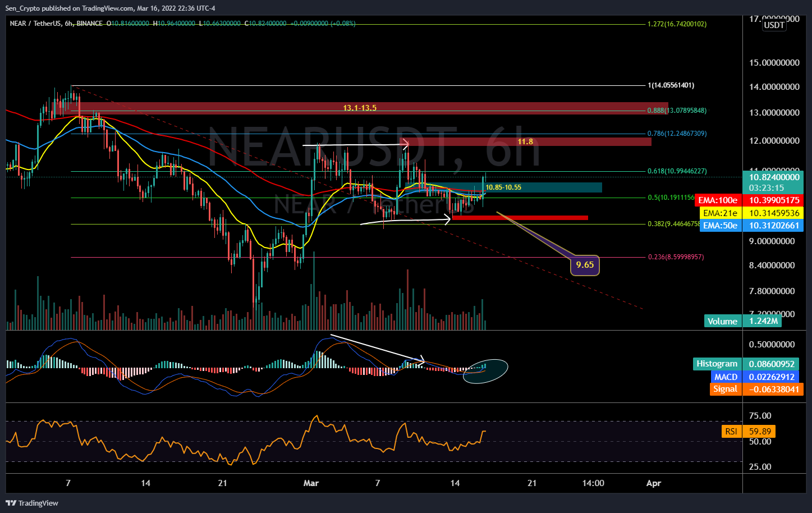The height and width of the screenshot is (513, 812).
Task: Click the 8.40000000 price axis tick
Action: (772, 265)
